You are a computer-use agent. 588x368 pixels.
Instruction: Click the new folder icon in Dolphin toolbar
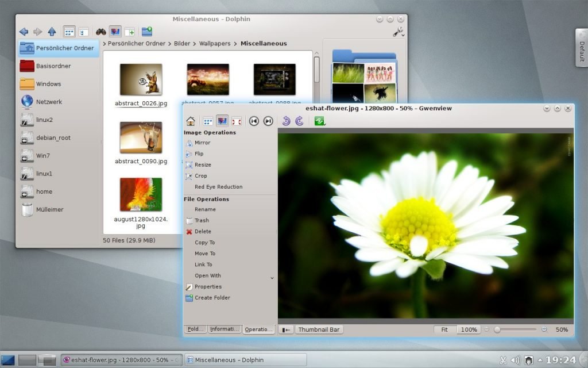pyautogui.click(x=147, y=32)
